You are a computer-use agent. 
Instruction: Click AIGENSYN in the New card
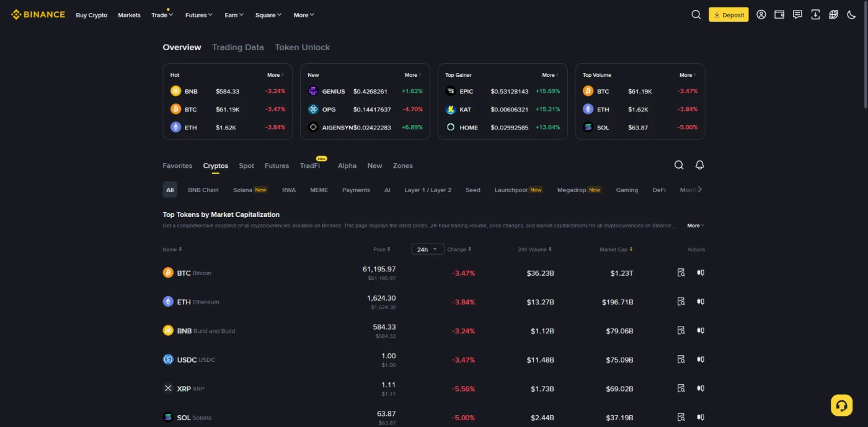(338, 127)
